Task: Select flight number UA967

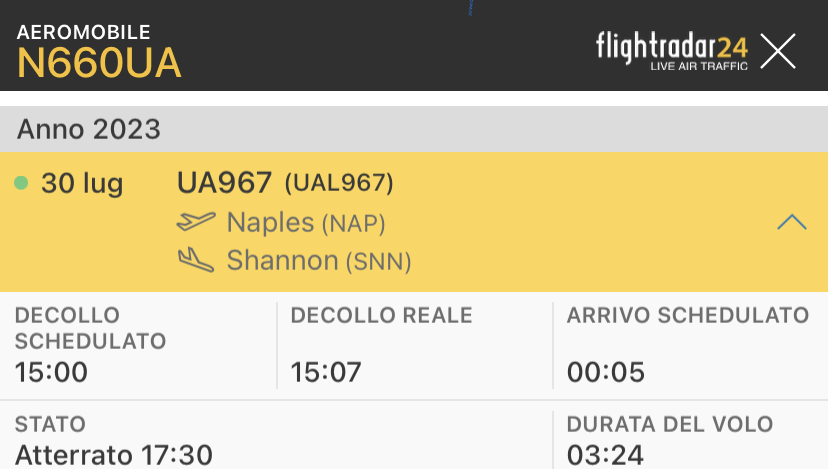Action: (x=224, y=183)
